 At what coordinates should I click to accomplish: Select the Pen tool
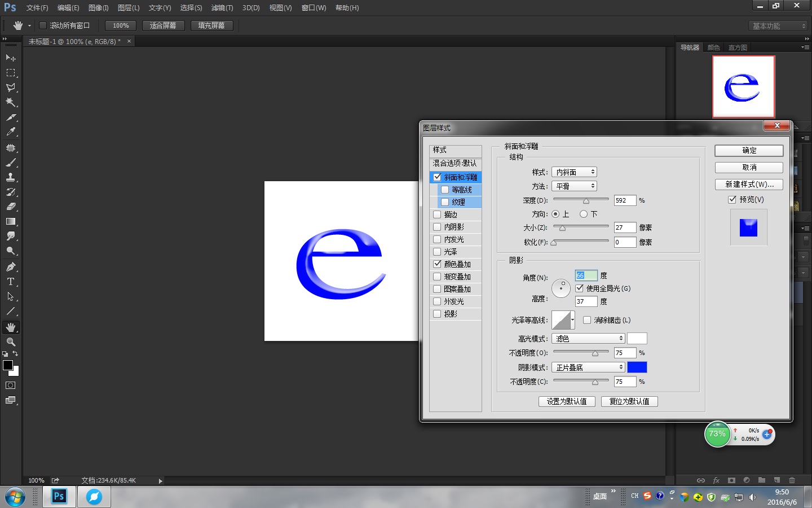tap(11, 267)
